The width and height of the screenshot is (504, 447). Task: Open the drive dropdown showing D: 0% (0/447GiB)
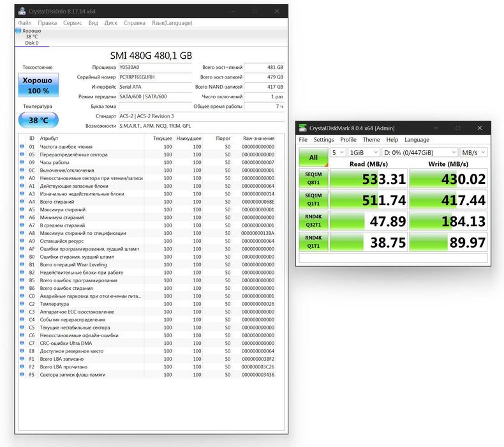(x=419, y=153)
